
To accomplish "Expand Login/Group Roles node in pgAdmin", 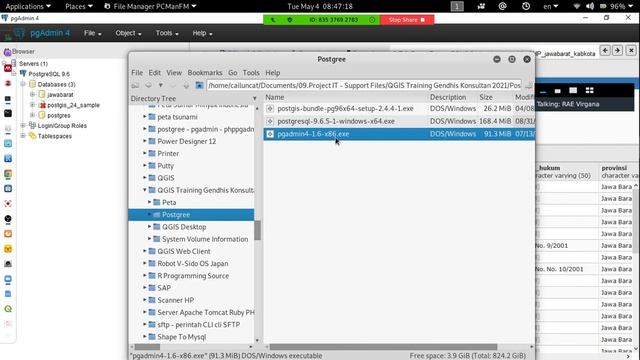I will (x=23, y=126).
